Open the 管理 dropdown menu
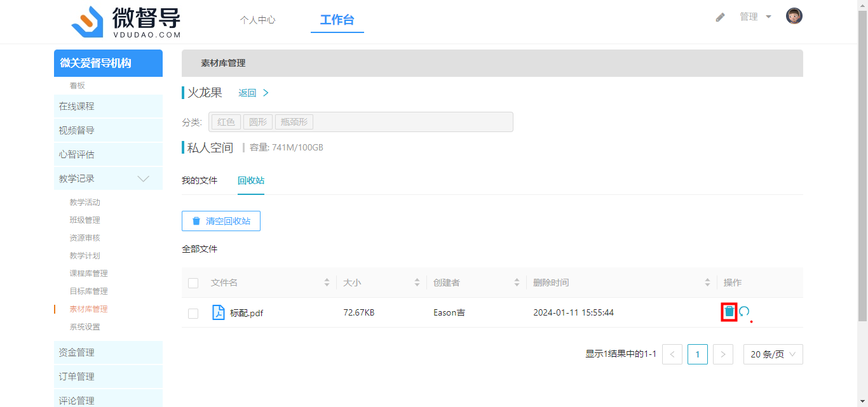 point(755,17)
